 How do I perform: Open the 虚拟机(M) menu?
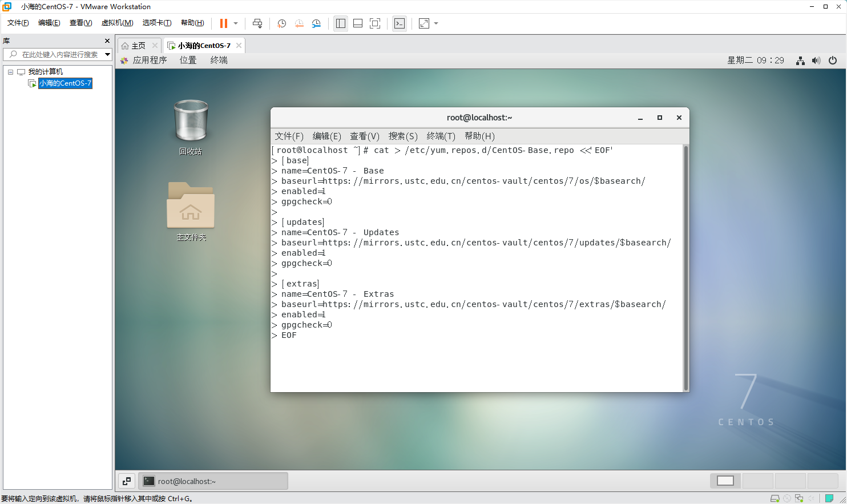[x=117, y=23]
